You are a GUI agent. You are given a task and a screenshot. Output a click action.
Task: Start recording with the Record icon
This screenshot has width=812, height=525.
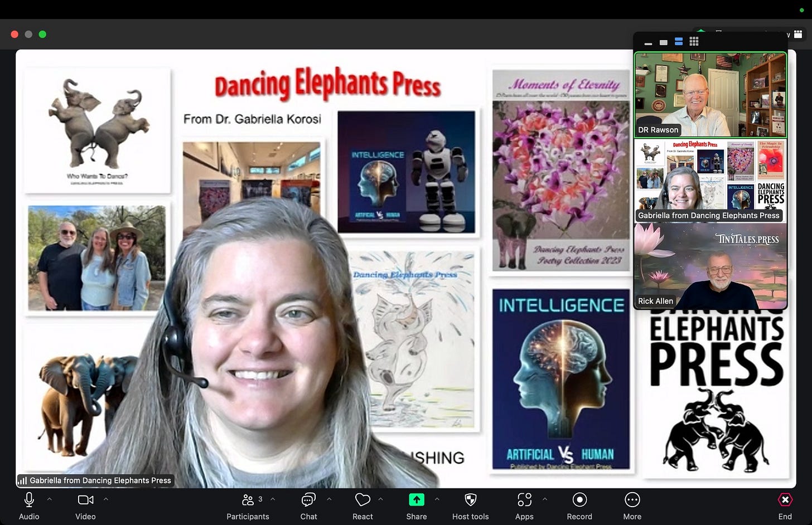(579, 500)
